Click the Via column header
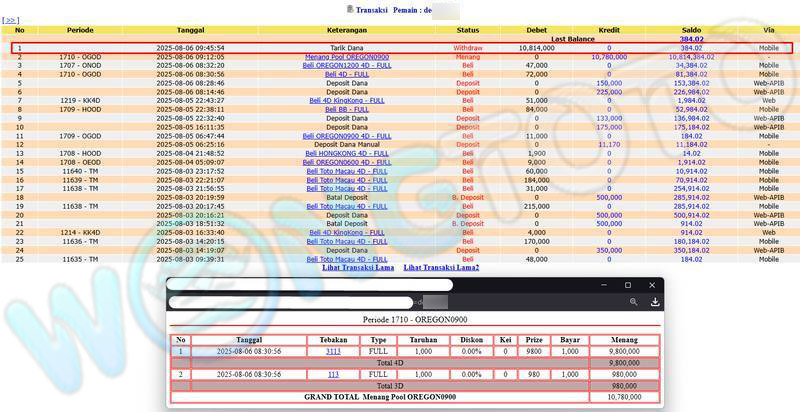 pyautogui.click(x=769, y=30)
